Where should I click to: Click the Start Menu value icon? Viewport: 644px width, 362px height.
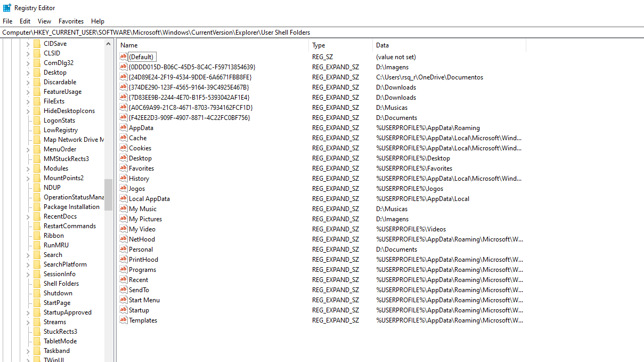124,300
